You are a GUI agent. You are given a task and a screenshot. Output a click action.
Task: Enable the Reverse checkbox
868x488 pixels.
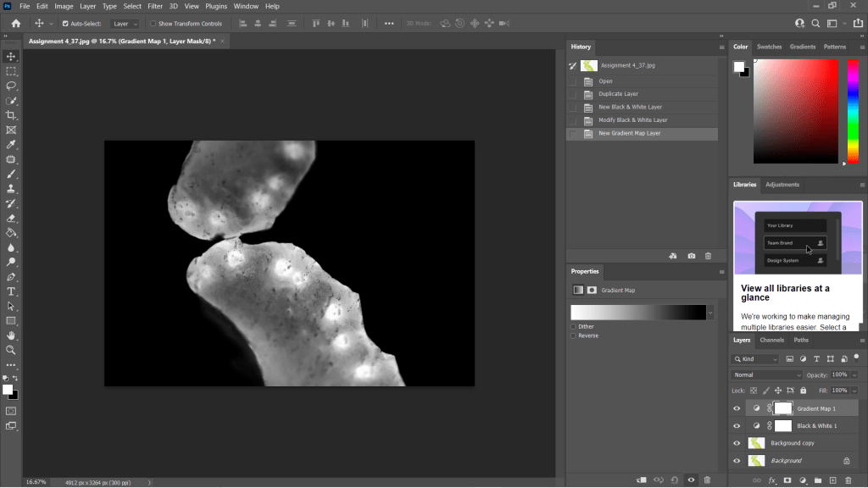[x=574, y=335]
